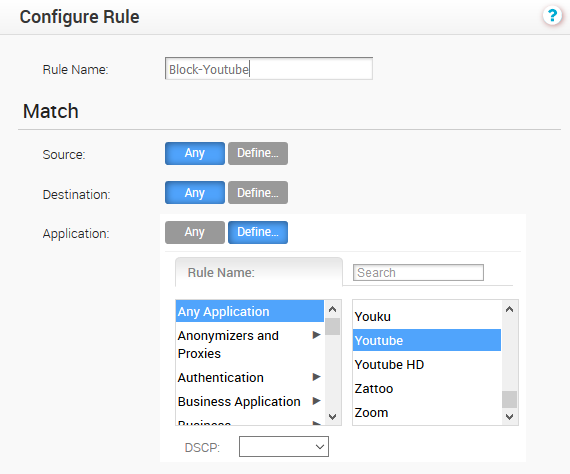Select Authentication category text
This screenshot has width=570, height=474.
point(220,377)
